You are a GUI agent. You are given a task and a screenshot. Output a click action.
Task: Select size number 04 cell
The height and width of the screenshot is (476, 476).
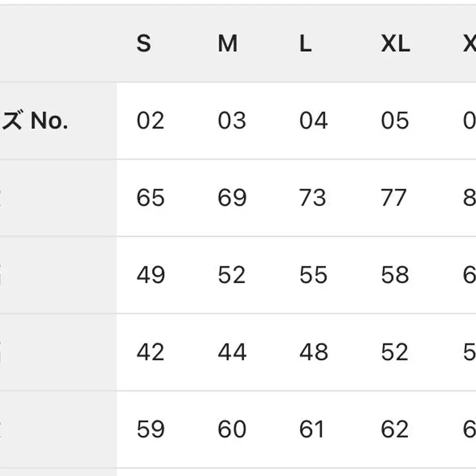[x=314, y=121]
